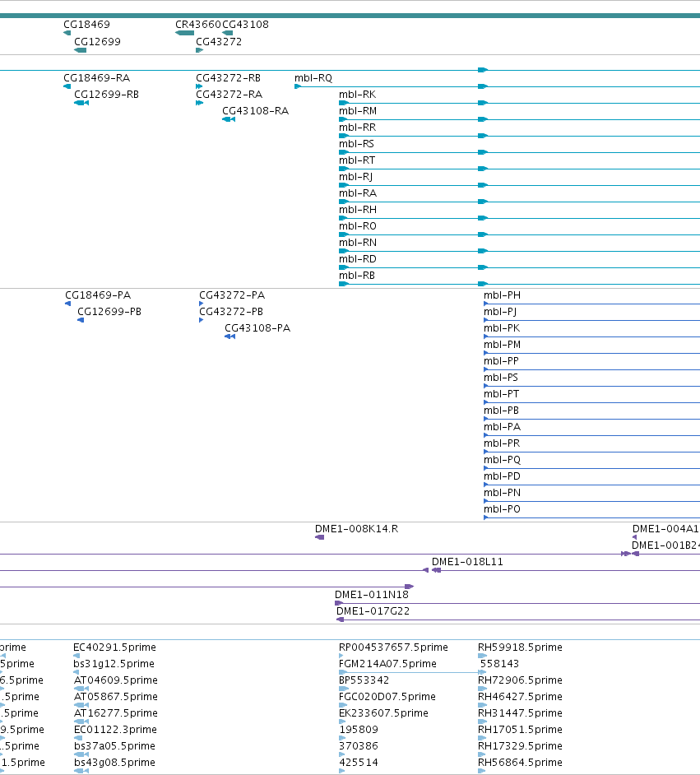Select the mbl-PO polypeptide

click(x=502, y=509)
